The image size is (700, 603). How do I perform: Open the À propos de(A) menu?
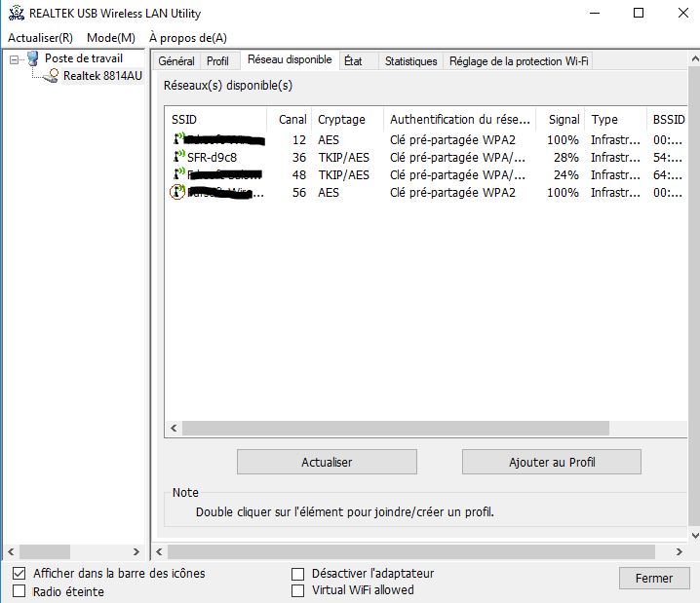[x=188, y=38]
